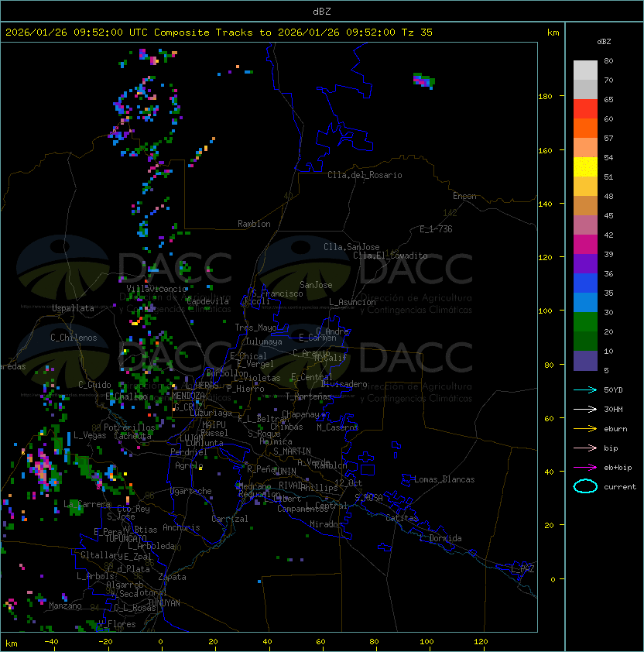Click the 'C_Chilenos' map label
This screenshot has width=644, height=652.
point(74,338)
